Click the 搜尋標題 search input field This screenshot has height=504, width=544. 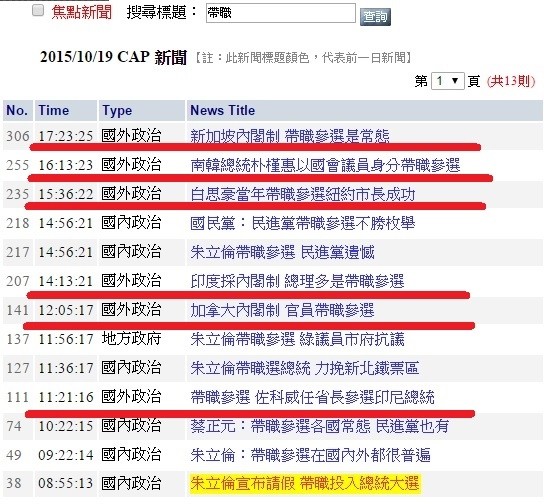pos(281,13)
